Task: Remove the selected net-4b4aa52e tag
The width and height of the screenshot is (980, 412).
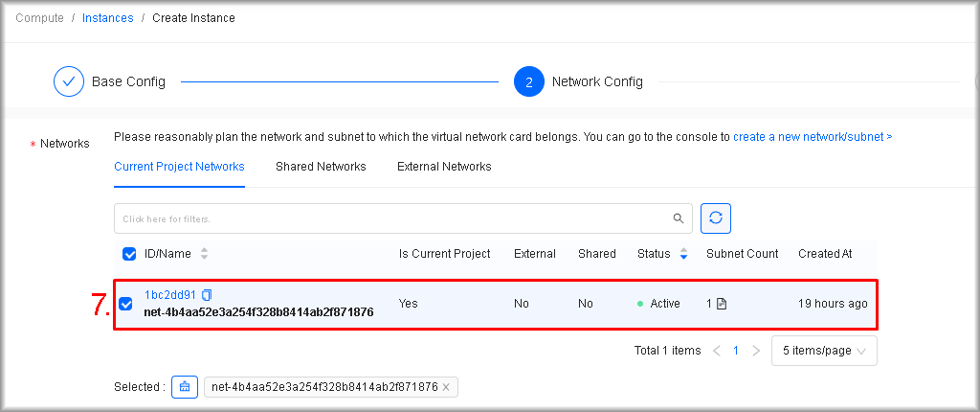Action: 446,387
